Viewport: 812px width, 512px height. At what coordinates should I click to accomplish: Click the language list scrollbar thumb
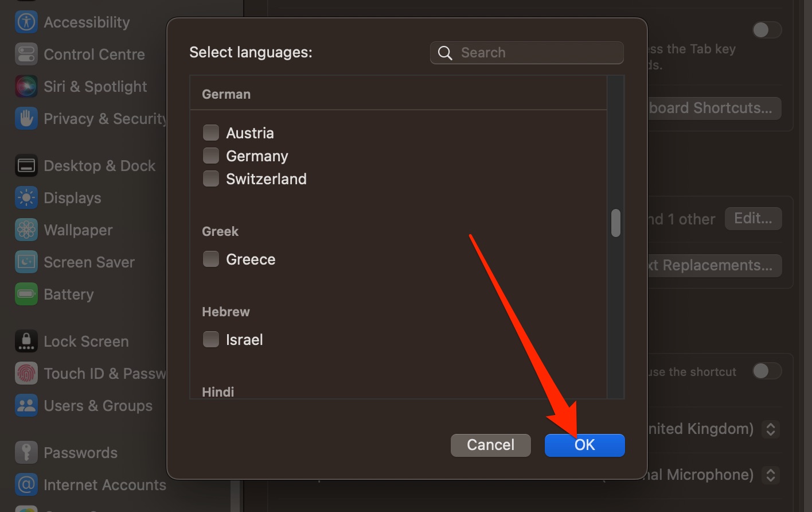[x=616, y=223]
